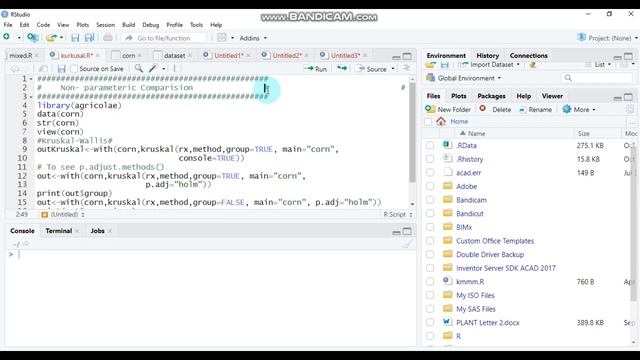640x360 pixels.
Task: Toggle the Source on Save checkbox
Action: tap(74, 69)
